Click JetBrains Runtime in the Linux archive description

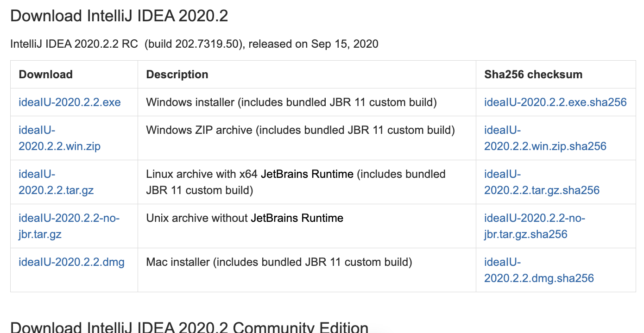pyautogui.click(x=307, y=174)
